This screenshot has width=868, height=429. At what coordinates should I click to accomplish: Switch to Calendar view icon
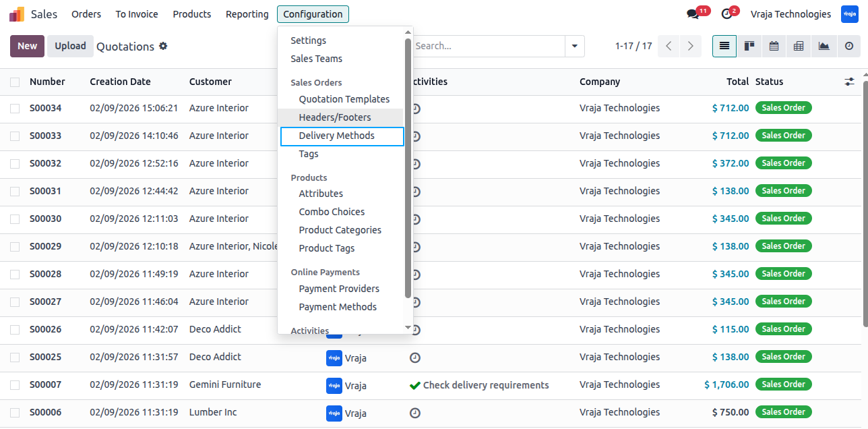(x=774, y=46)
